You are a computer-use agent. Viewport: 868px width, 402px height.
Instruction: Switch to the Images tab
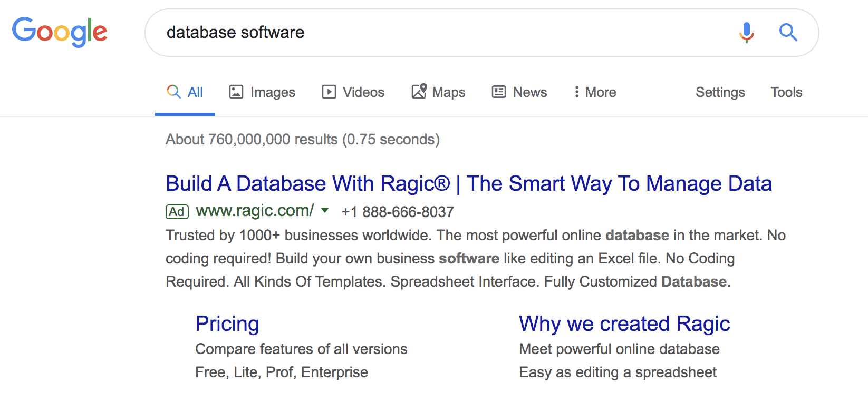[262, 92]
